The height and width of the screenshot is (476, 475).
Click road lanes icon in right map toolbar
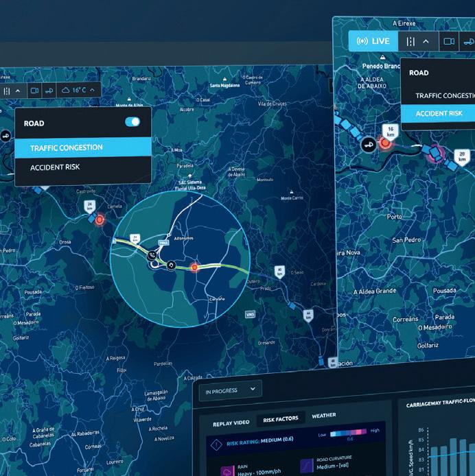tap(410, 41)
